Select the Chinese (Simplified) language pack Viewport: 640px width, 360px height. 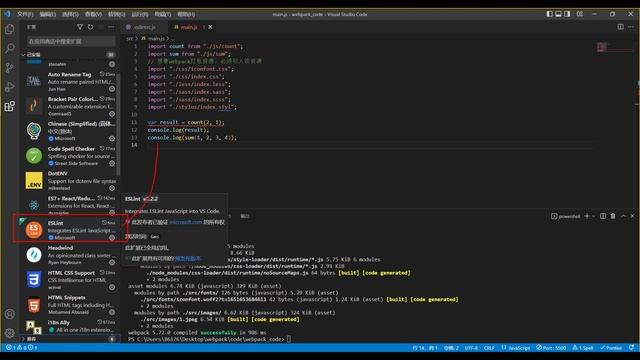[x=69, y=131]
